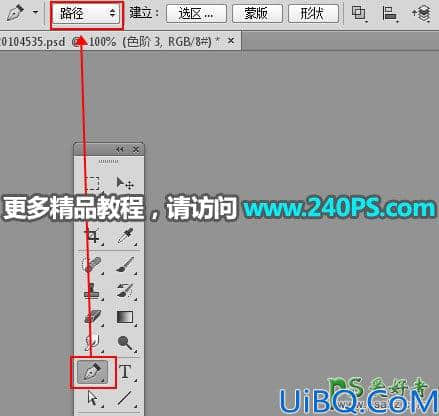
Task: Select the Pen tool in the tool panel
Action: click(93, 372)
